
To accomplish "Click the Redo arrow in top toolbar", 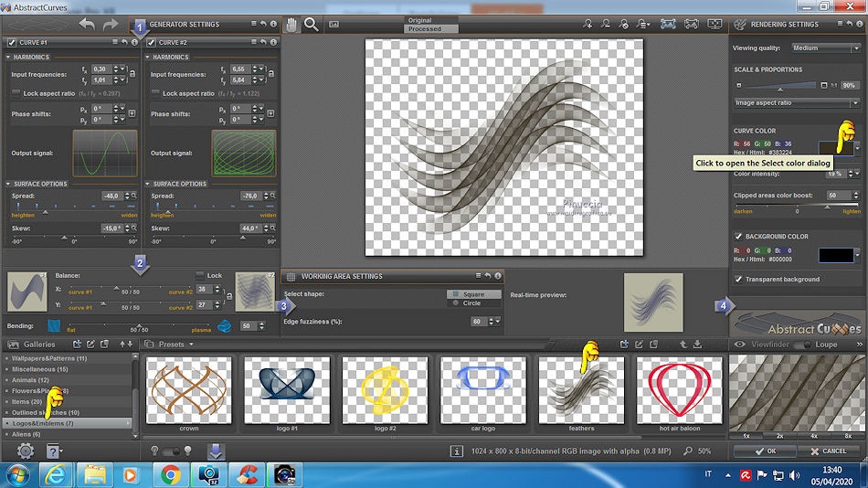I will click(x=111, y=25).
